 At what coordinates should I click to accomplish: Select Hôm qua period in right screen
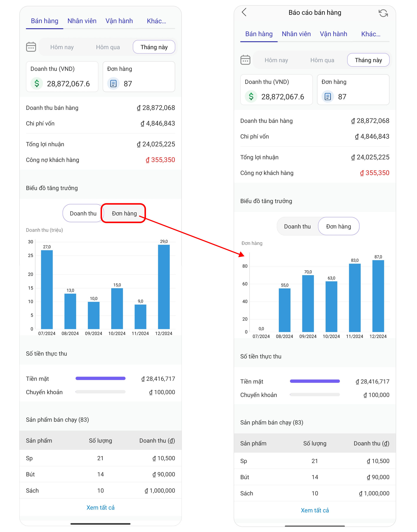(x=322, y=60)
